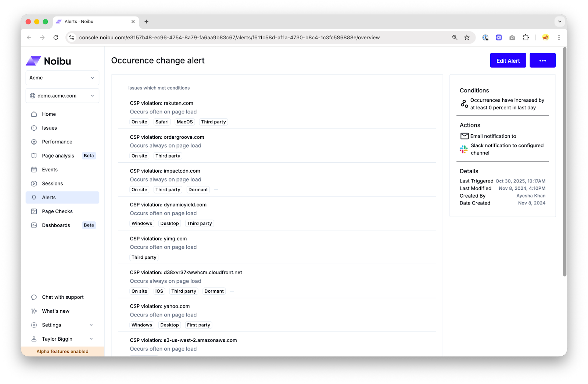Go to Issues in the sidebar
588x384 pixels.
pos(50,128)
